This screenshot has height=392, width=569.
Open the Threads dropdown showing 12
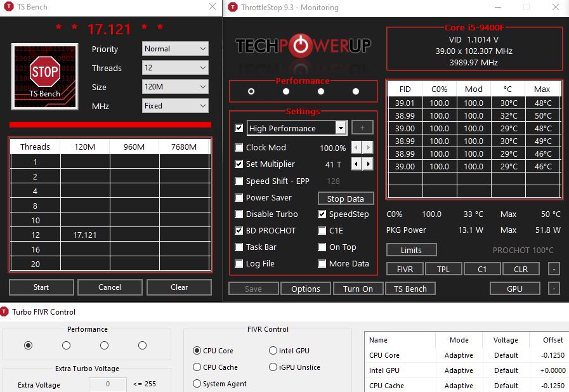click(x=175, y=67)
